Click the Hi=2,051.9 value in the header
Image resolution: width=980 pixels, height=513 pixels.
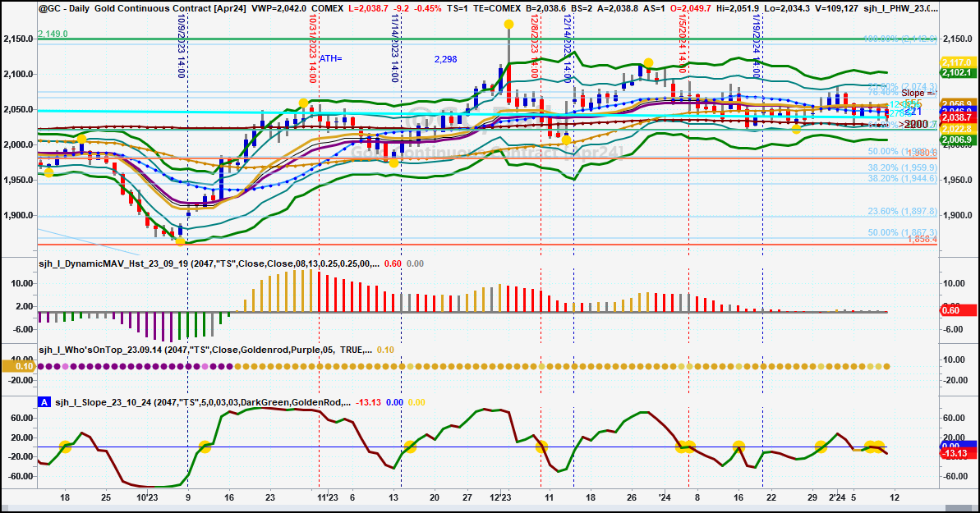[738, 9]
